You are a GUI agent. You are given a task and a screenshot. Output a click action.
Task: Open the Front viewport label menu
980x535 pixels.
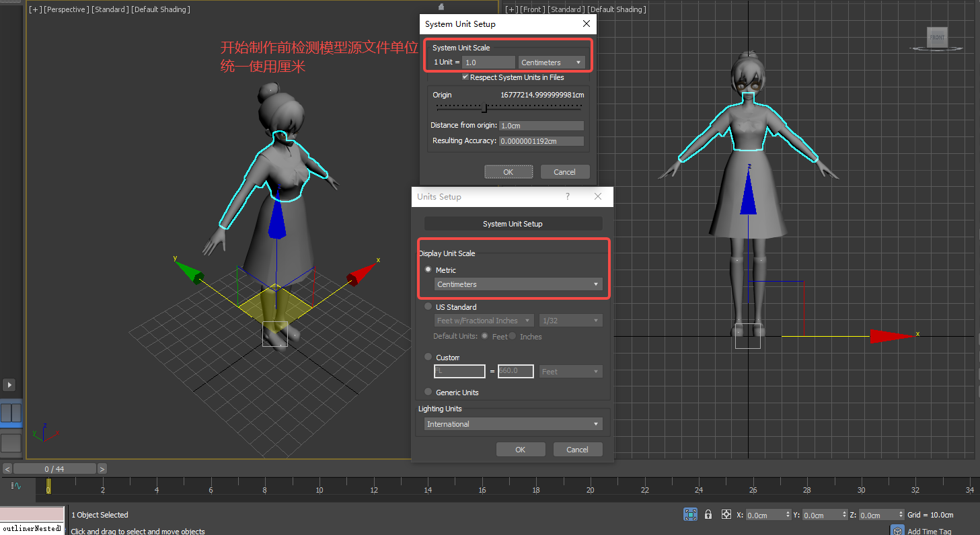tap(533, 9)
